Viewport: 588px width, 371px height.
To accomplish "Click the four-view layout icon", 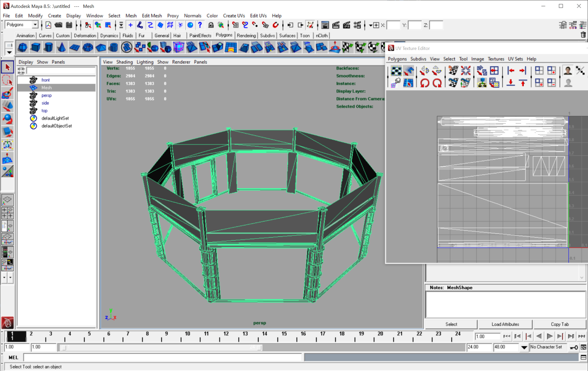I will pos(7,213).
